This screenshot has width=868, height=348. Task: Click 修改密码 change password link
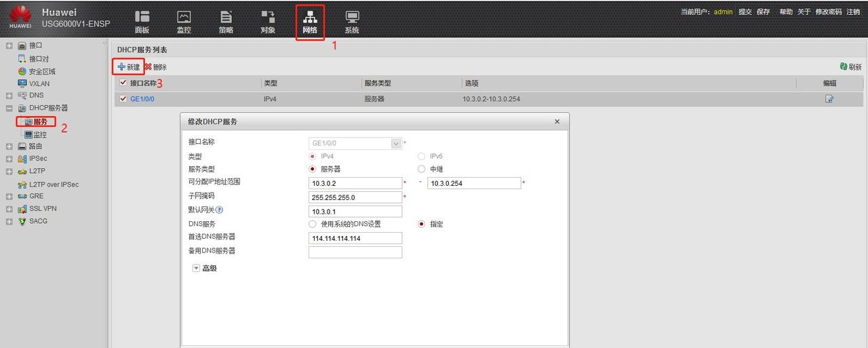(828, 12)
